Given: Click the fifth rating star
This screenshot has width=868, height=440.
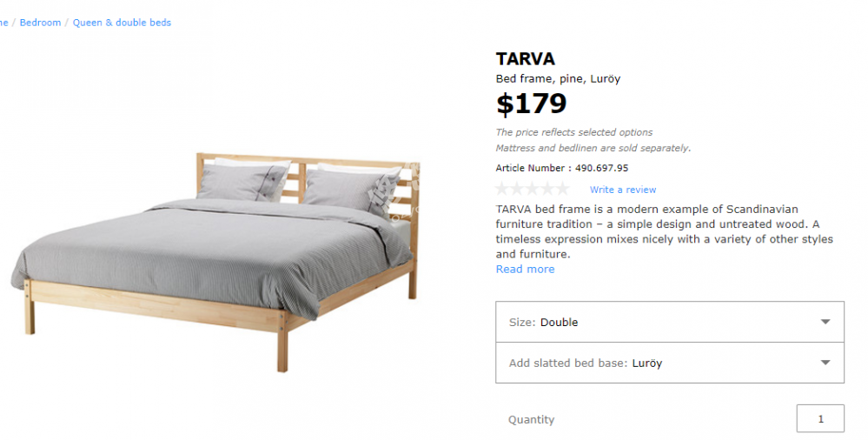Looking at the screenshot, I should tap(562, 190).
